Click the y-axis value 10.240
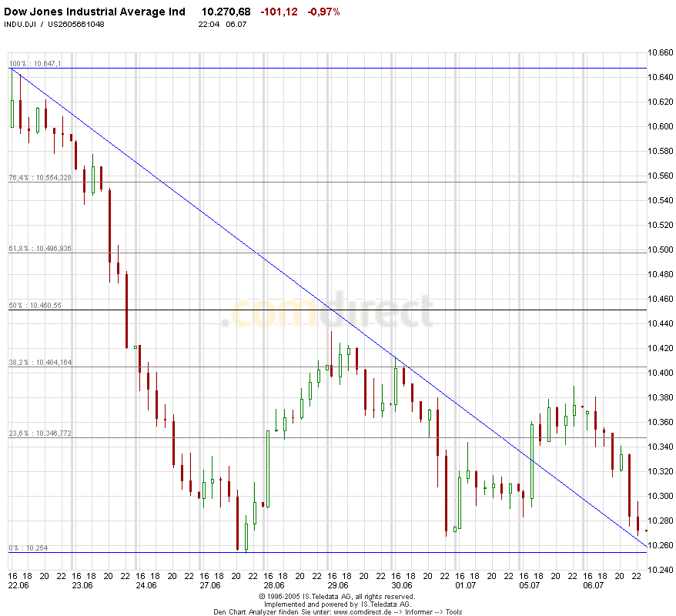This screenshot has width=676, height=616. [660, 570]
